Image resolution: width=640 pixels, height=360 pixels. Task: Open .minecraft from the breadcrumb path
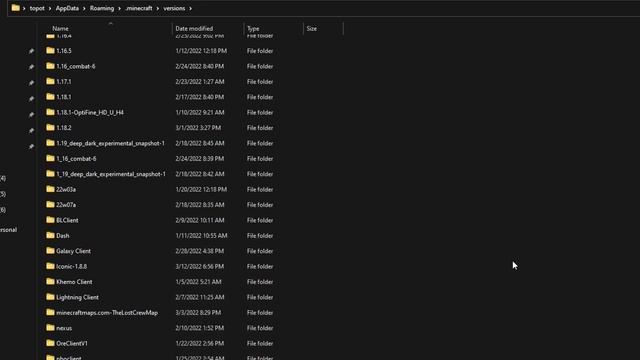point(139,8)
